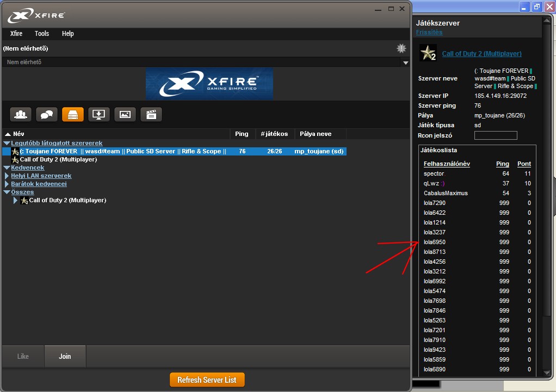Sort player list by Pont header
This screenshot has width=556, height=392.
click(524, 164)
